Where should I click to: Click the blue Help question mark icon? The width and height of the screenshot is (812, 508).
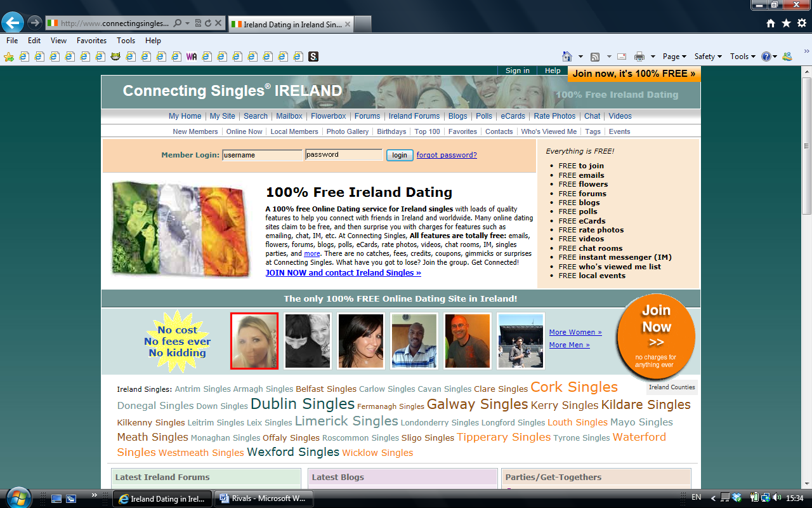pyautogui.click(x=766, y=57)
